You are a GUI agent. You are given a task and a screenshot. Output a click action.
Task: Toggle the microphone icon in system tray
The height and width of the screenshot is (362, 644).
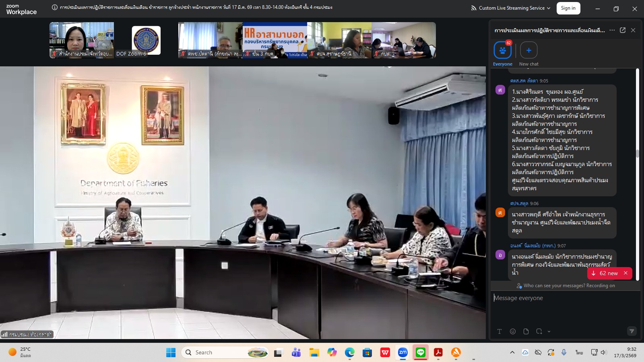(564, 352)
